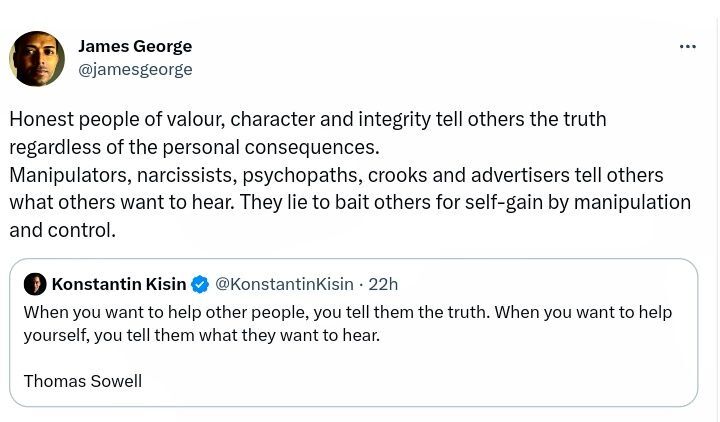Open Konstantin Kisin's name in quoted tweet
720x422 pixels.
(x=118, y=284)
